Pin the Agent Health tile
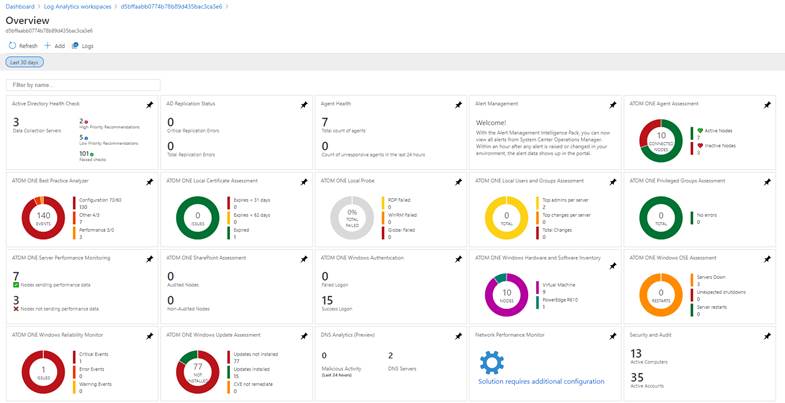 [458, 105]
